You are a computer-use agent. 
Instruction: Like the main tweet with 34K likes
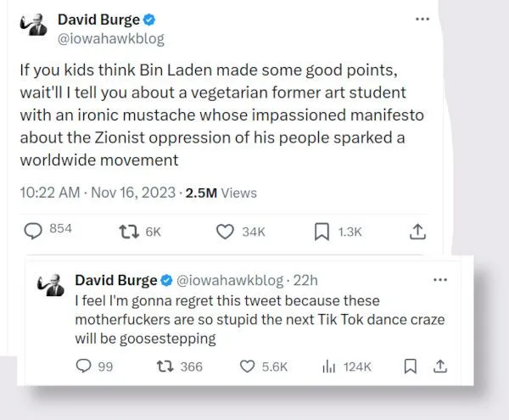(225, 231)
